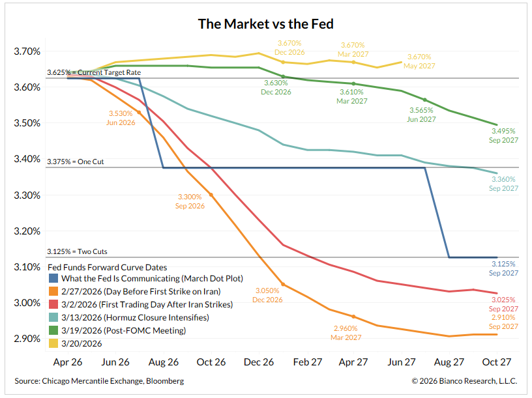
Task: Click the Bianco Research copyright text
Action: (x=464, y=381)
